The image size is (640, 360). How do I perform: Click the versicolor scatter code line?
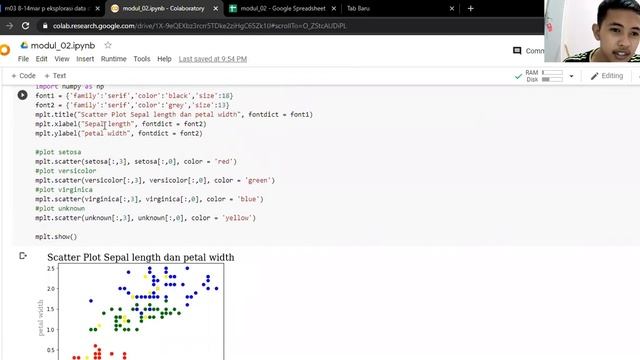click(155, 180)
